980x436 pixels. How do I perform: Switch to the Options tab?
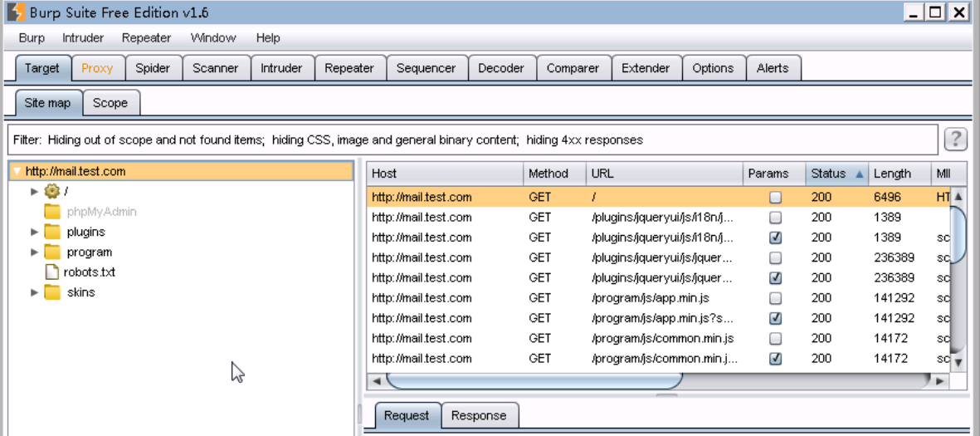(x=713, y=68)
